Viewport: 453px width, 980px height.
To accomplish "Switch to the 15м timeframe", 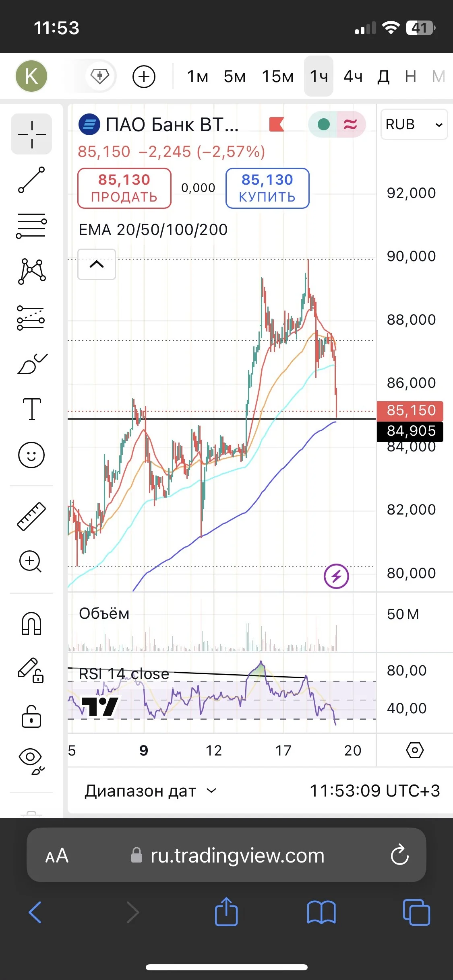I will [x=278, y=76].
